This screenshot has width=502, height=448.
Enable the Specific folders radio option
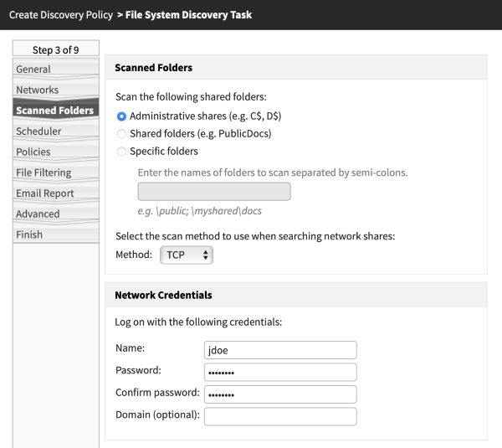coord(122,152)
